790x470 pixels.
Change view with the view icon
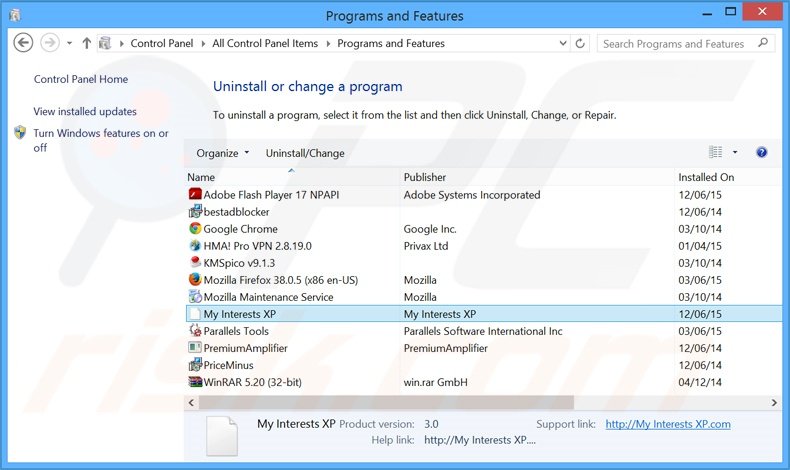[x=715, y=152]
